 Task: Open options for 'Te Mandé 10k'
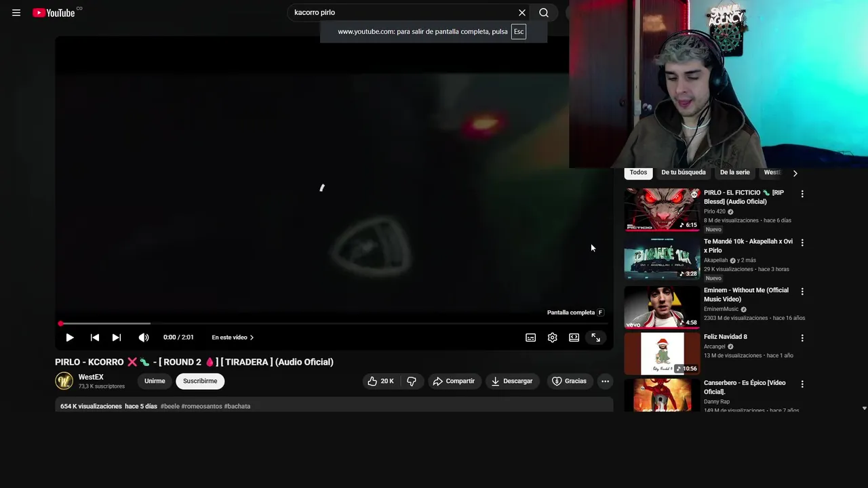[x=802, y=243]
